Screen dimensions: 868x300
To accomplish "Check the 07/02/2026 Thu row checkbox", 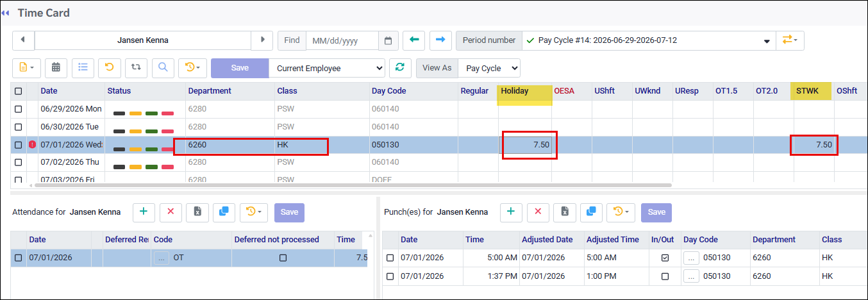I will coord(18,163).
